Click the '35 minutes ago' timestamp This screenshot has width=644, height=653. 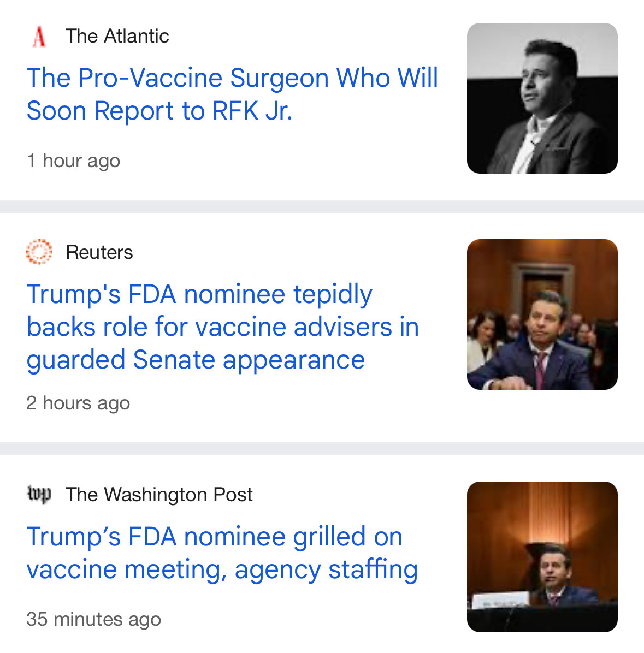click(93, 619)
